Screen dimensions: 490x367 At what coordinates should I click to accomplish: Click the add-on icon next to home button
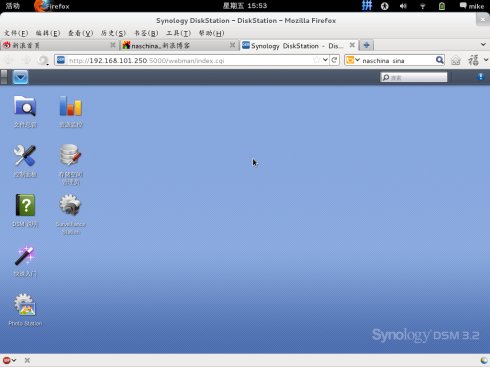[473, 60]
